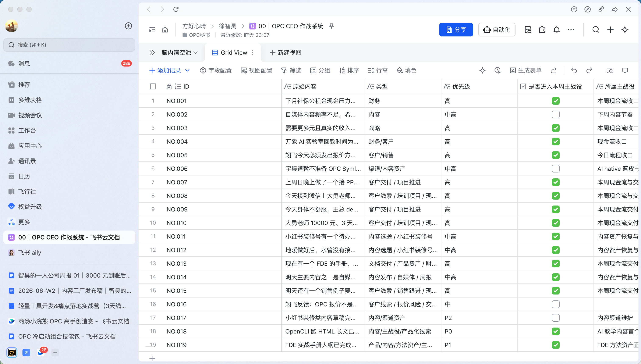
Task: Open 消息 in the sidebar
Action: tap(69, 64)
